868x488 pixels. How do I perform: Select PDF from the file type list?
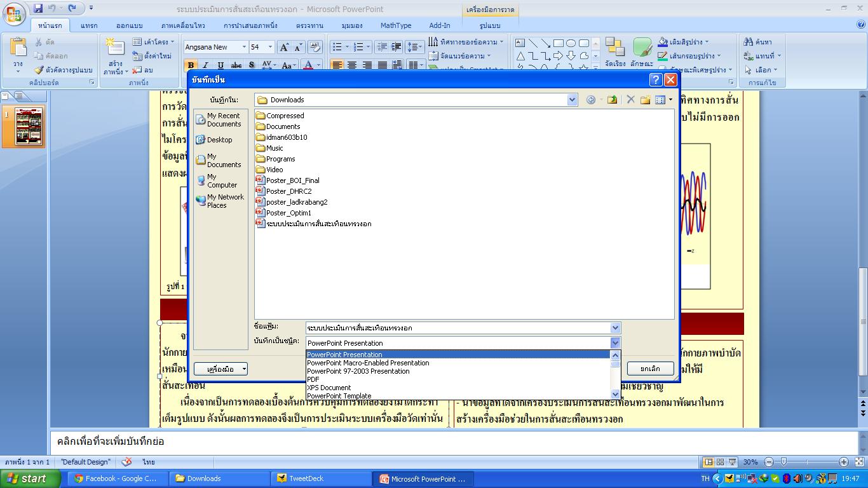click(313, 379)
